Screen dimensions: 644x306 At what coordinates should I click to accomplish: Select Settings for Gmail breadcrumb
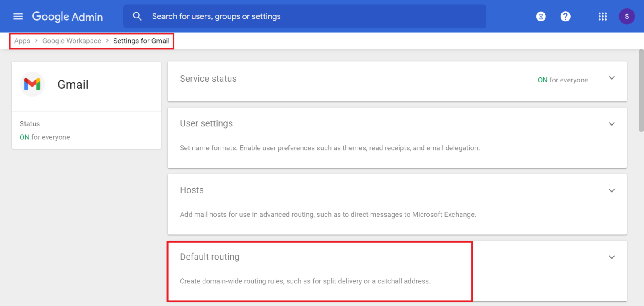(141, 41)
